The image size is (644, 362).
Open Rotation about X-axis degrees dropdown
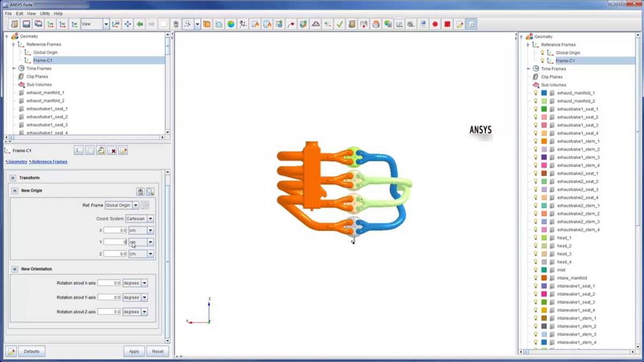[x=144, y=283]
